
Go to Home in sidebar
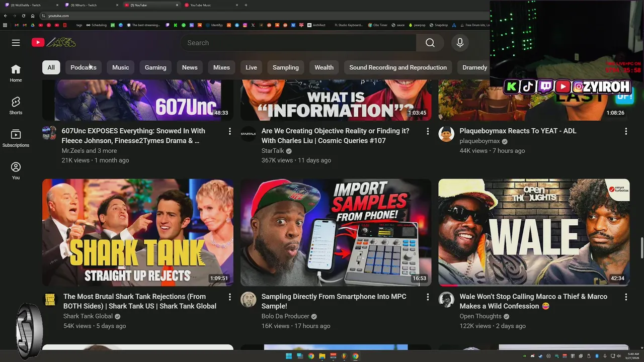(x=16, y=73)
